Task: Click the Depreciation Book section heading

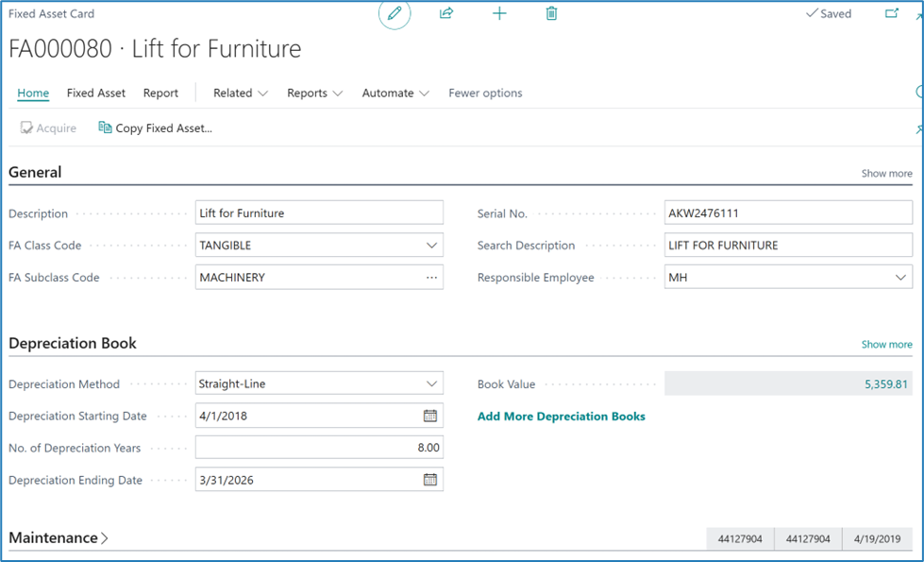Action: [x=73, y=343]
